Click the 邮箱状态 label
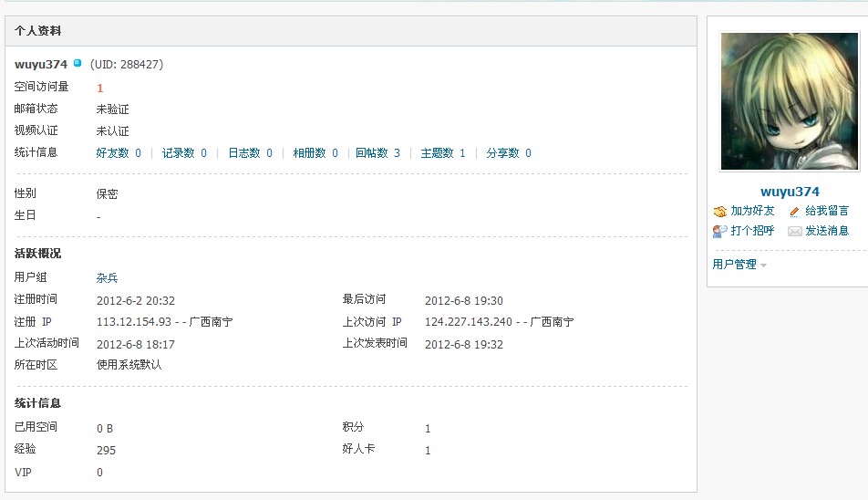The image size is (868, 500). 36,109
